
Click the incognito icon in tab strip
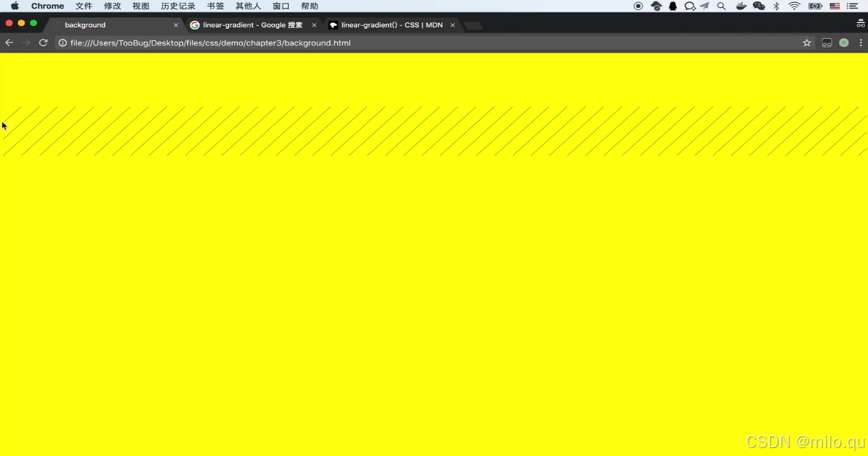[860, 24]
